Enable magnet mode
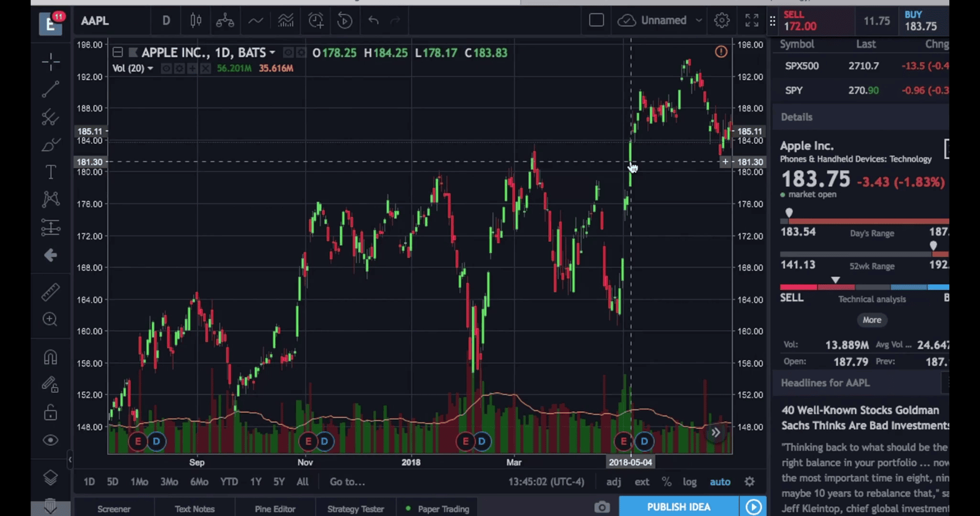Image resolution: width=980 pixels, height=516 pixels. pyautogui.click(x=50, y=357)
